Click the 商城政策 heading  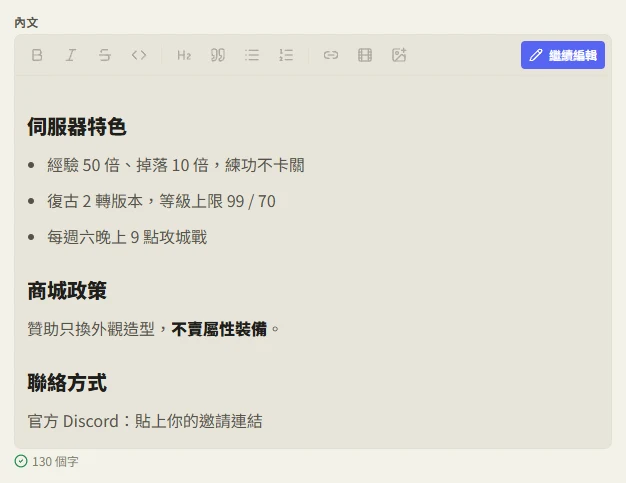67,291
